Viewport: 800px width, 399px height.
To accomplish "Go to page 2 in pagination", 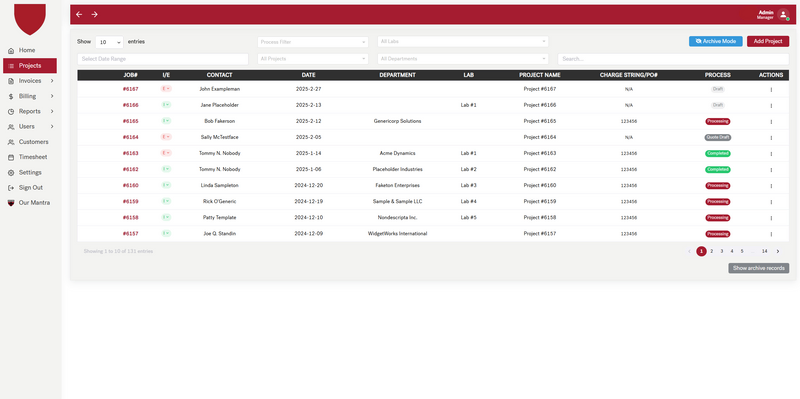I will pyautogui.click(x=712, y=251).
